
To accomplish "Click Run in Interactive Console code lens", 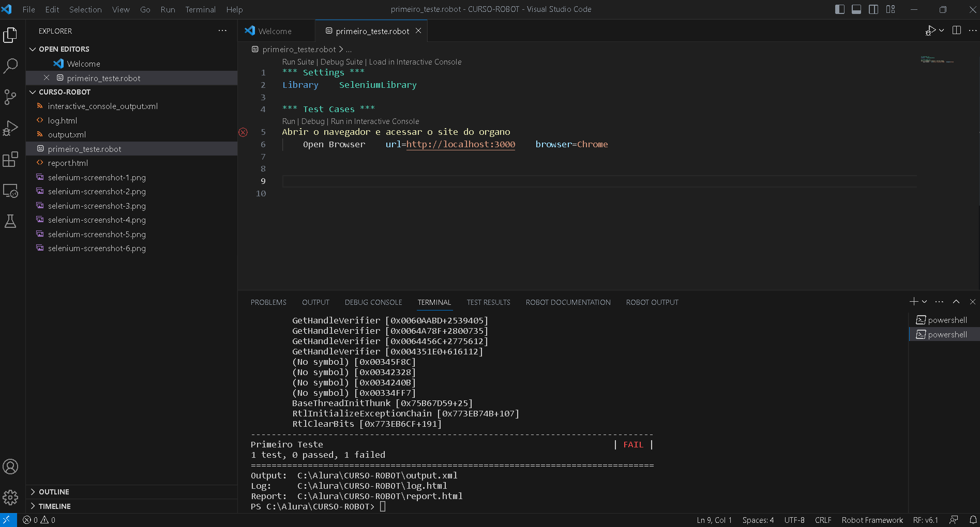I will coord(375,121).
